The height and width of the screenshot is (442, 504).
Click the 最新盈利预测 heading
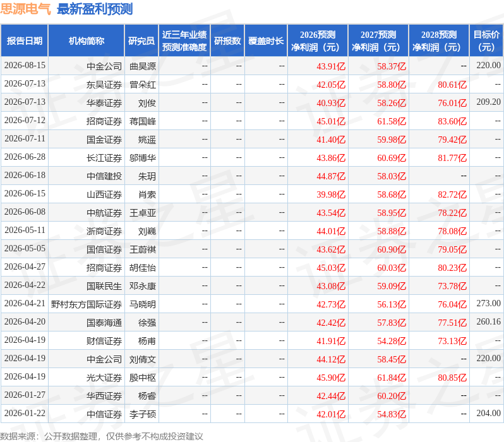point(95,9)
